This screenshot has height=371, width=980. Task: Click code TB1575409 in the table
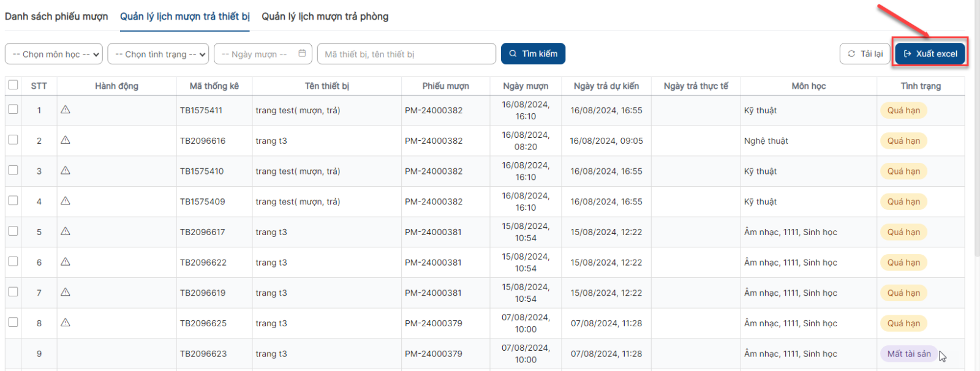point(202,201)
